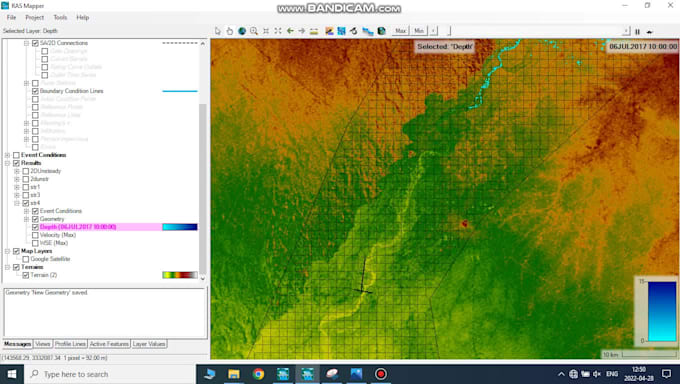This screenshot has width=680, height=384.
Task: Click the network globe tray icon
Action: [x=573, y=374]
